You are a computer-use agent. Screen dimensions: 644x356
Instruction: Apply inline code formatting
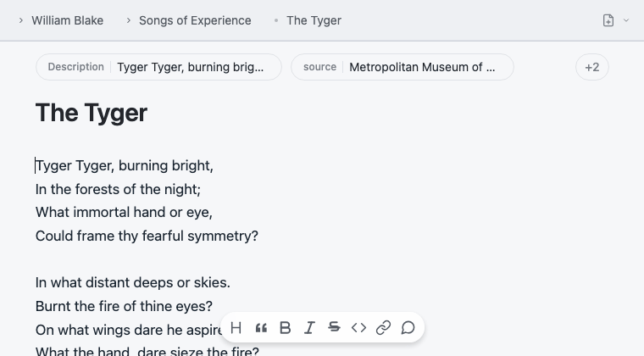358,328
